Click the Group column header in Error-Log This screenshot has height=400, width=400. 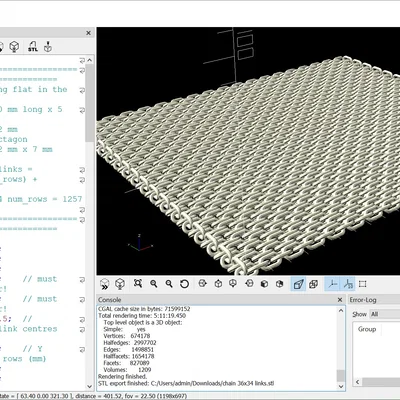(367, 329)
